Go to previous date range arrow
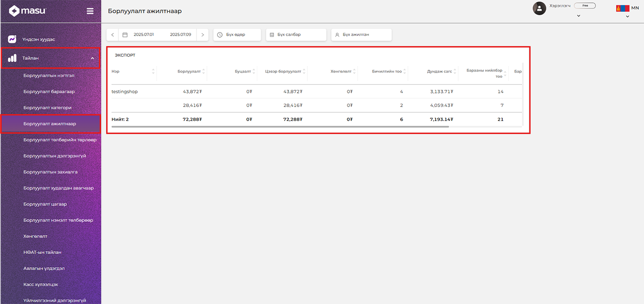This screenshot has height=304, width=644. coord(113,35)
